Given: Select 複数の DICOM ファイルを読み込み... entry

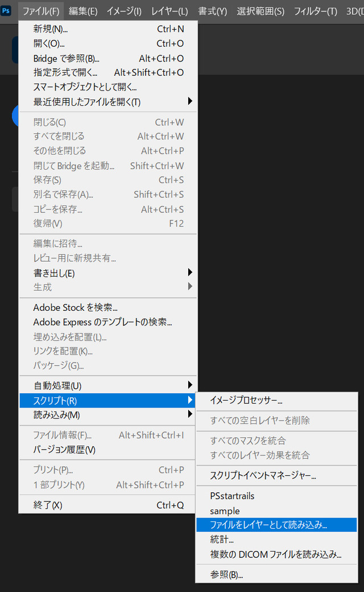Looking at the screenshot, I should click(x=276, y=554).
